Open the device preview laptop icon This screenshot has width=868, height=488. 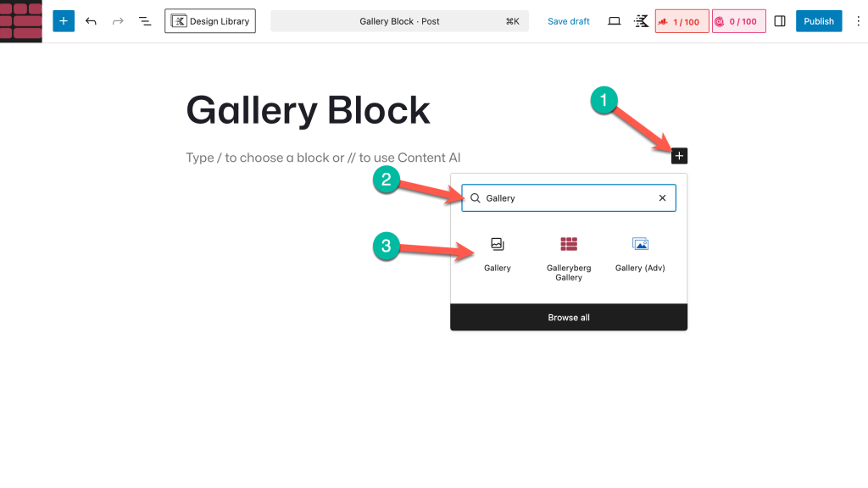(x=615, y=21)
